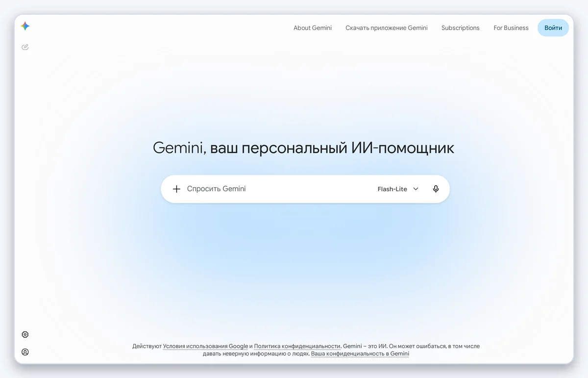The image size is (588, 378).
Task: Open For Business page
Action: [x=511, y=28]
